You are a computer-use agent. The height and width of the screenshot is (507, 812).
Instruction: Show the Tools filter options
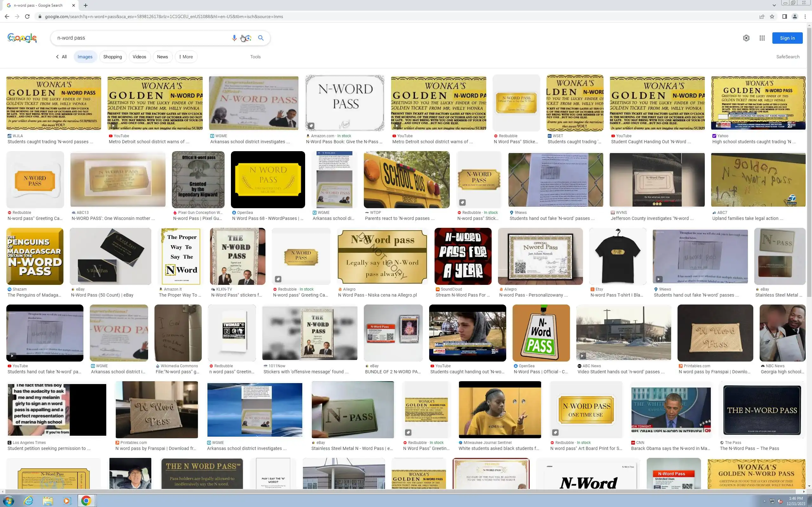[x=255, y=57]
